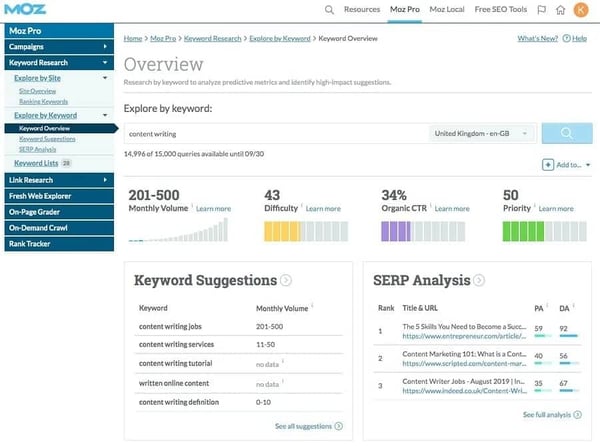Click the Keyword Research breadcrumb link

pyautogui.click(x=212, y=39)
